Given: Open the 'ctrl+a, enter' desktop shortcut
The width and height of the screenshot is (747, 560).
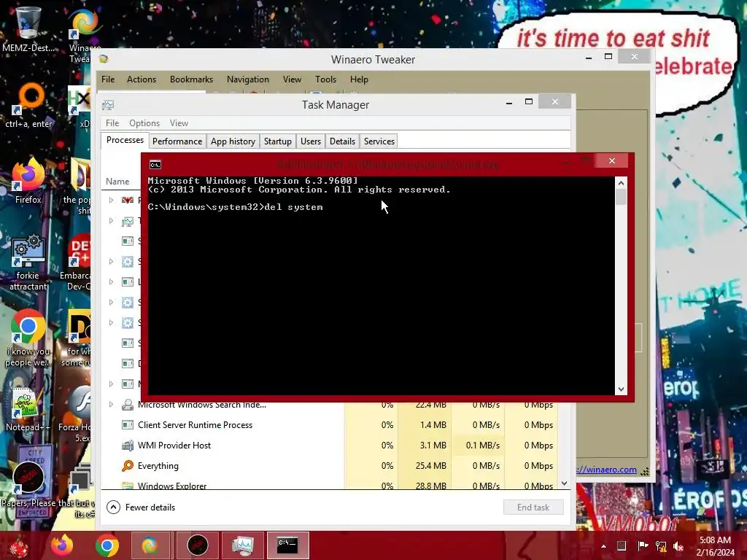Looking at the screenshot, I should [28, 106].
